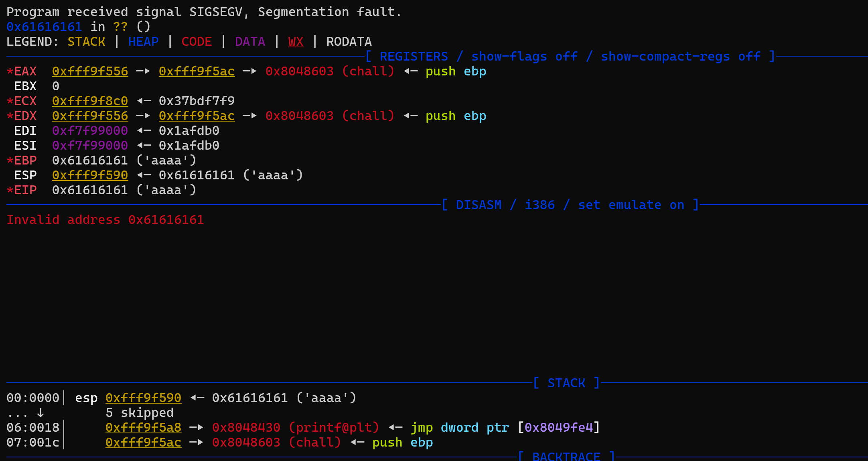This screenshot has height=461, width=868.
Task: Select 'push ebp' in stack row 07
Action: pos(403,443)
